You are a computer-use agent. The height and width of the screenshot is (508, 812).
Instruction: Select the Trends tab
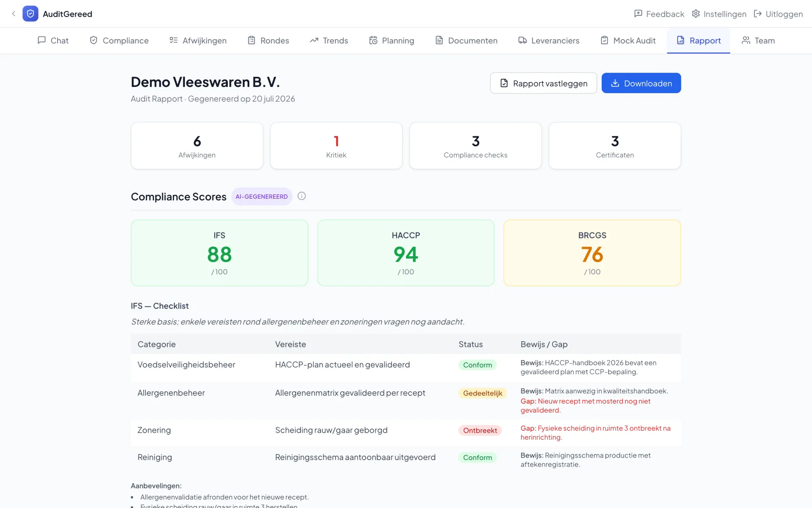pos(329,41)
